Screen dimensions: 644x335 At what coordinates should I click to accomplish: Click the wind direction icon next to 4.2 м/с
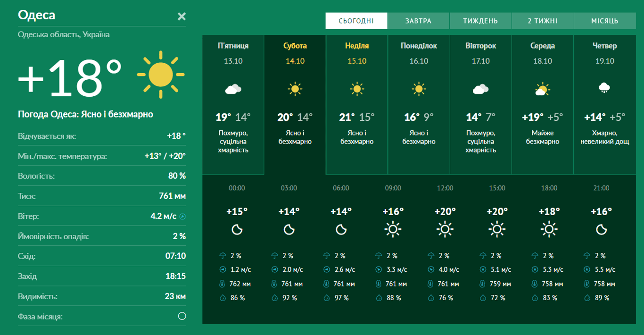pos(182,217)
